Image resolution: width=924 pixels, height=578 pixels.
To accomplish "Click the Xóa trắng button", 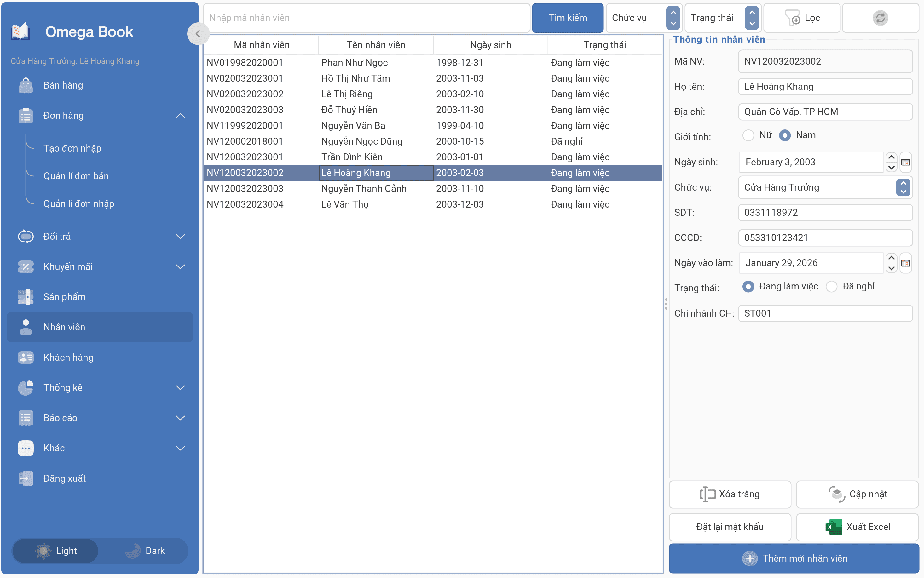I will click(730, 494).
